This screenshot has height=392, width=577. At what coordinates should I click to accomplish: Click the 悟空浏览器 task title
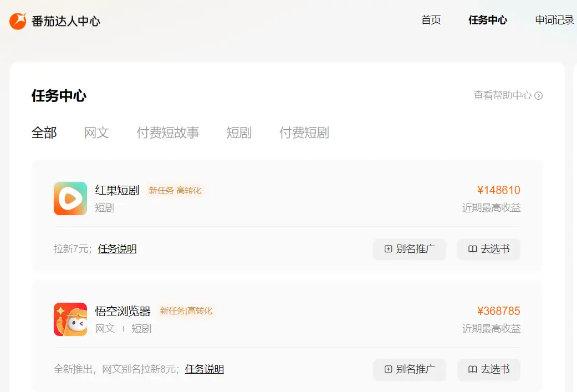pyautogui.click(x=123, y=311)
